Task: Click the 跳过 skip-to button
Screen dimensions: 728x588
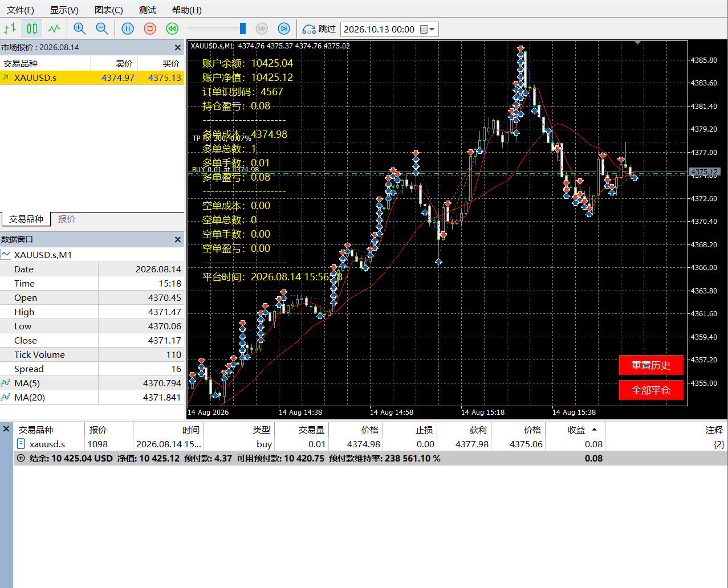Action: point(319,29)
